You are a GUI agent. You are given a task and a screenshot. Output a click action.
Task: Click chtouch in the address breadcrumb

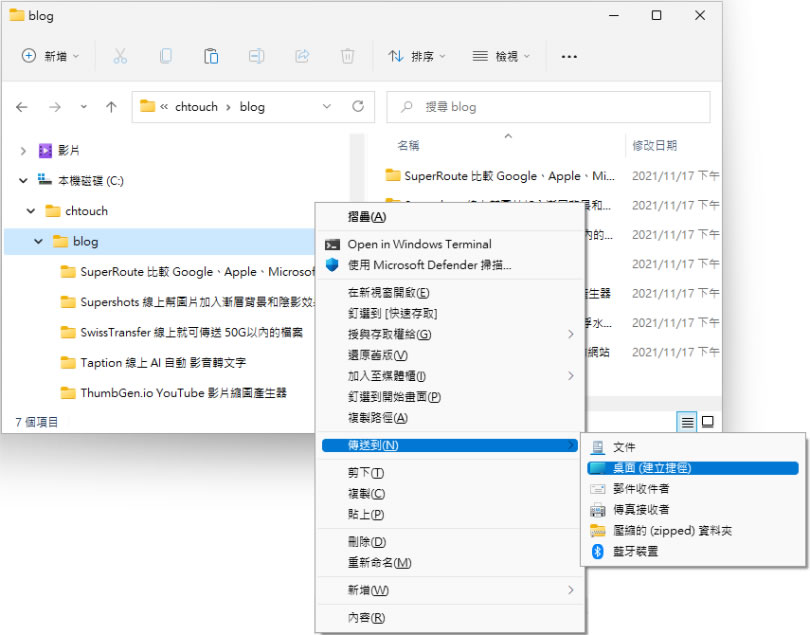click(x=196, y=107)
